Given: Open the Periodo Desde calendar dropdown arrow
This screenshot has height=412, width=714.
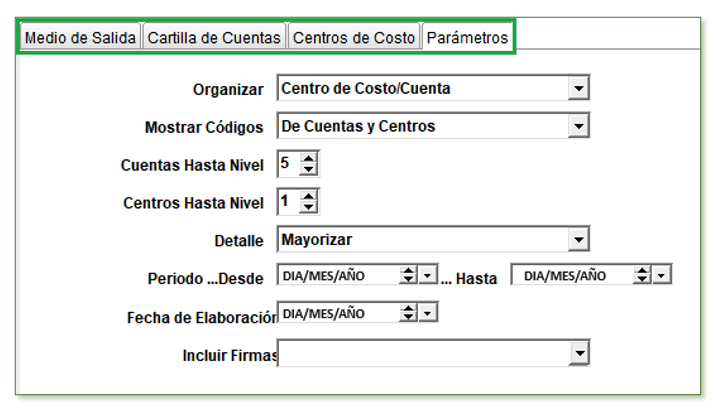Looking at the screenshot, I should point(428,275).
